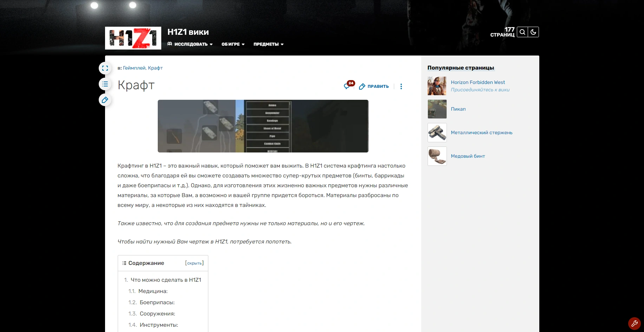Click Horizon Forbidden West thumbnail
Screen dimensions: 644x332
click(437, 86)
